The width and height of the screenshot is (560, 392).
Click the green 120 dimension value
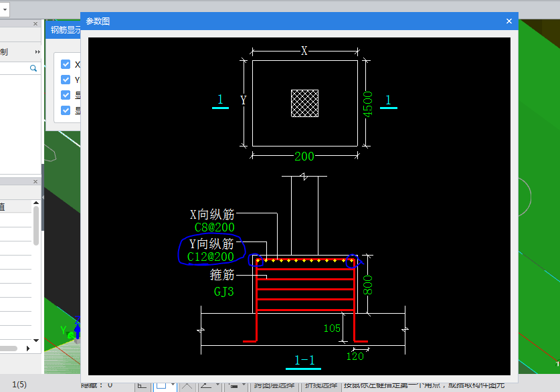tap(355, 356)
